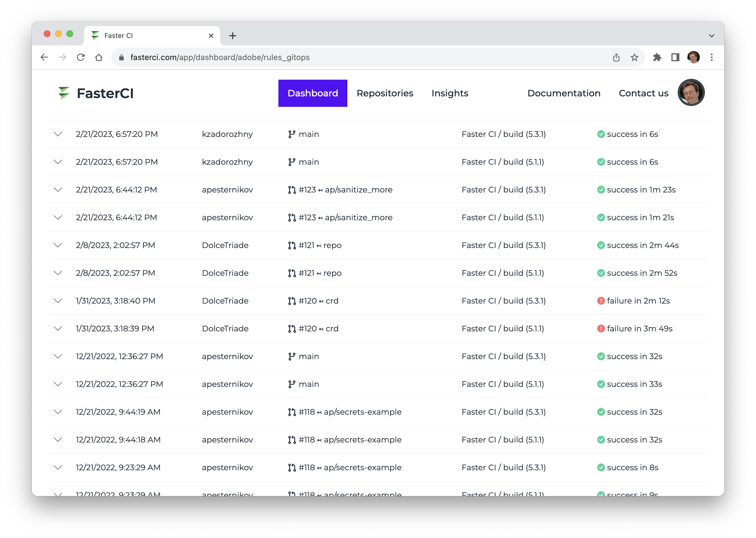
Task: Expand the first 6:57:20 PM build row
Action: click(58, 134)
